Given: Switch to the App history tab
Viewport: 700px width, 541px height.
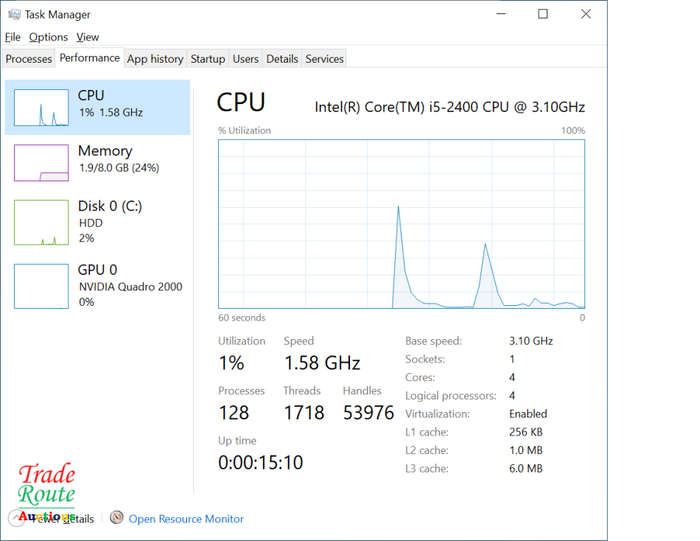Looking at the screenshot, I should click(x=155, y=59).
